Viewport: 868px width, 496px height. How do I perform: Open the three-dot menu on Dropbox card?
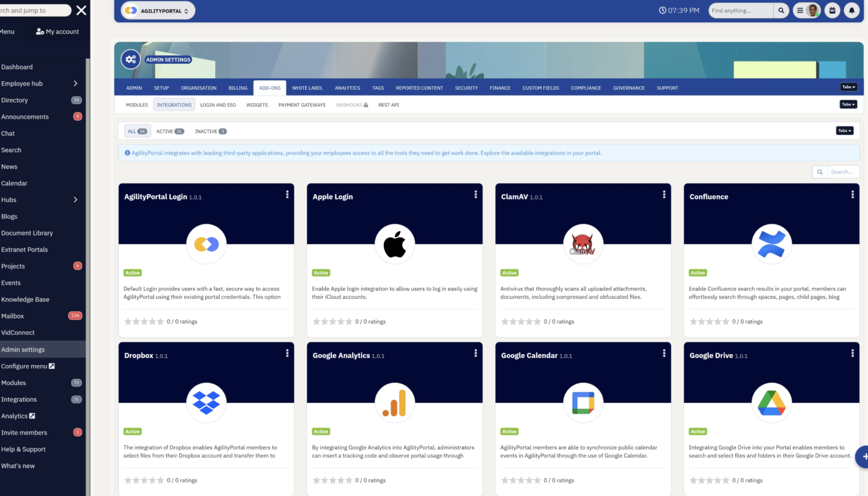click(x=287, y=353)
